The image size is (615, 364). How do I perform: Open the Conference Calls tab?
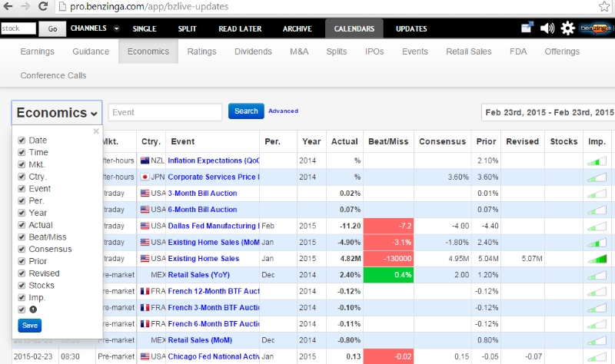tap(53, 75)
